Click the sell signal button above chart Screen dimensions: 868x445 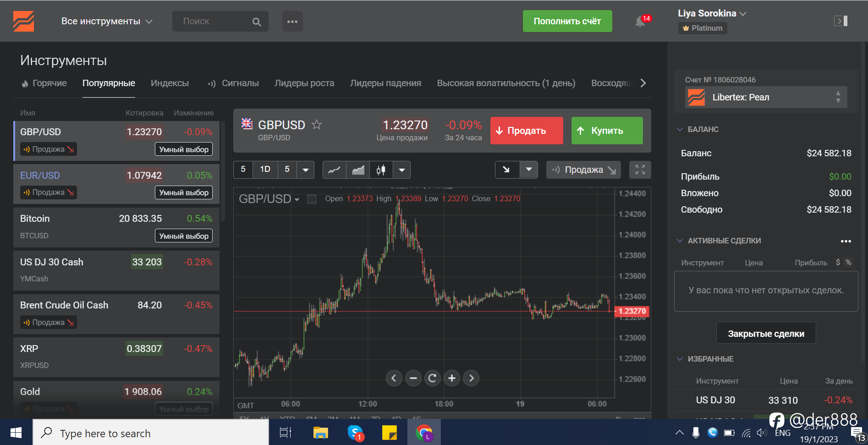click(583, 170)
